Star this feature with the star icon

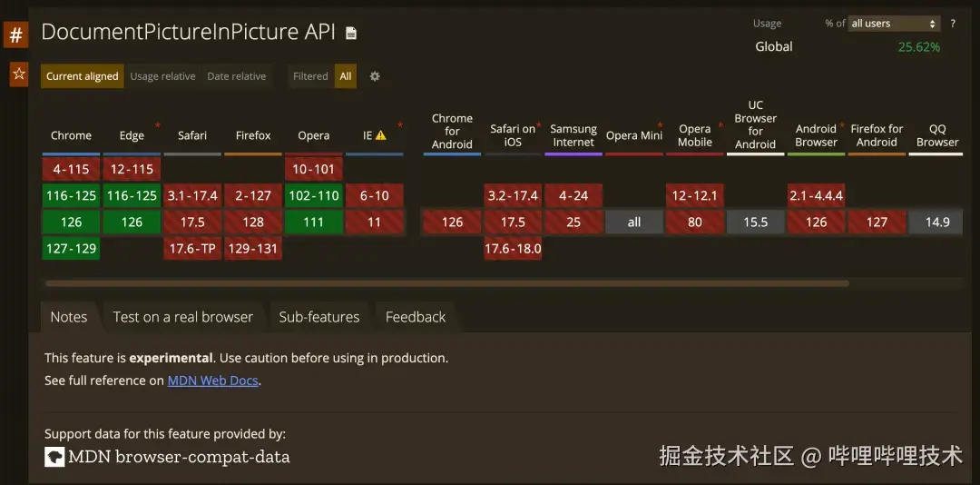coord(18,74)
